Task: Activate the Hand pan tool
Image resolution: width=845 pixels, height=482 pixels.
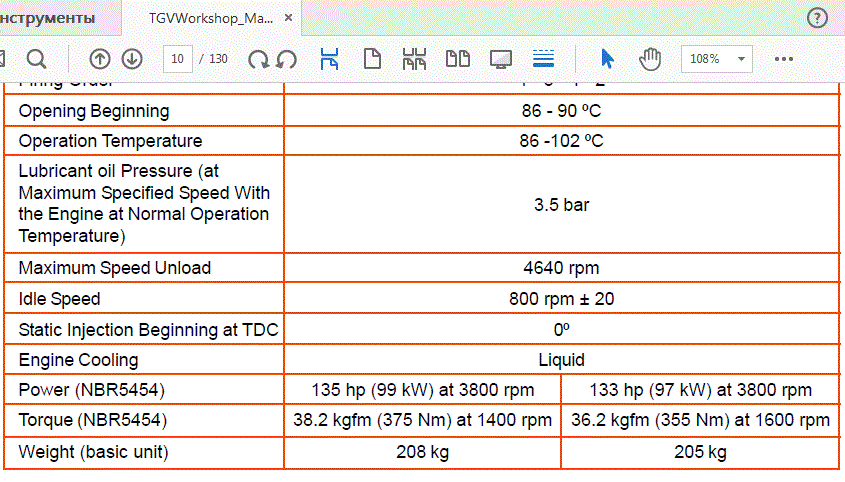Action: 650,59
